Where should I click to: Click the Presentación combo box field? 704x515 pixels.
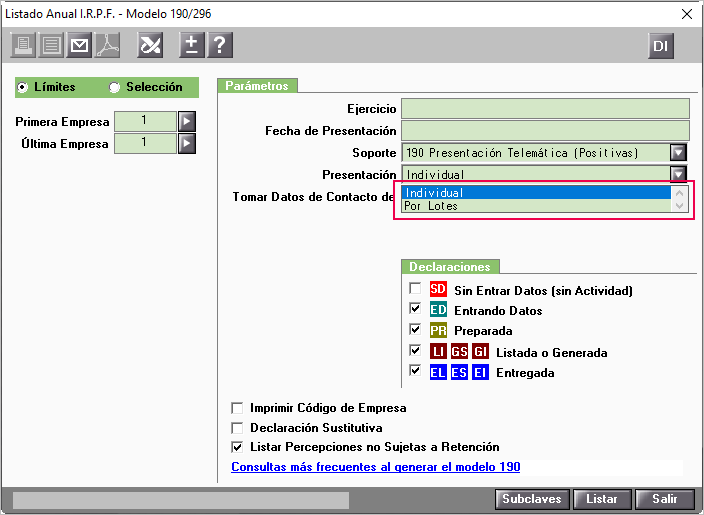[x=535, y=174]
